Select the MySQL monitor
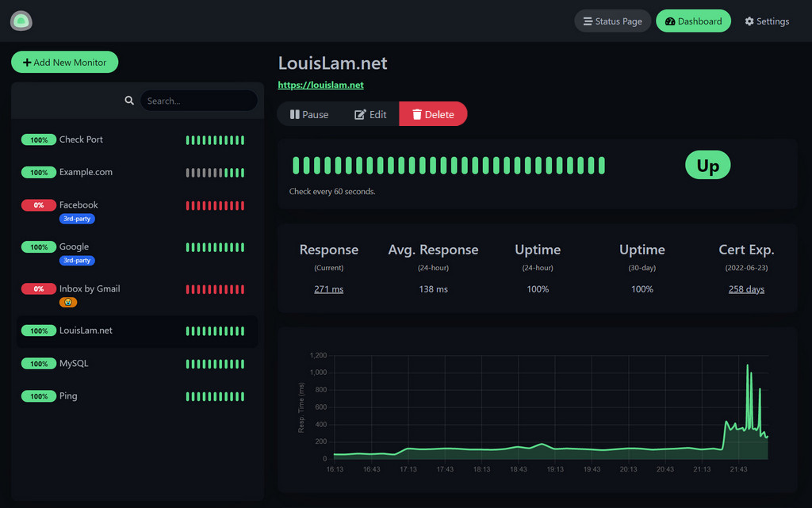Viewport: 812px width, 508px height. (x=74, y=364)
